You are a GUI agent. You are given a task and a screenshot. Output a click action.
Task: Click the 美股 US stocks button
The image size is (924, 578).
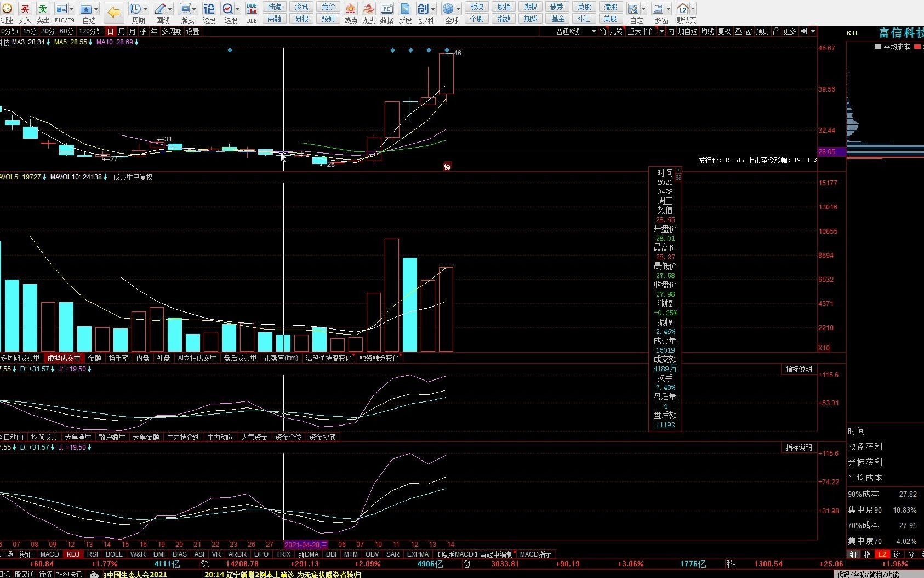[x=611, y=19]
